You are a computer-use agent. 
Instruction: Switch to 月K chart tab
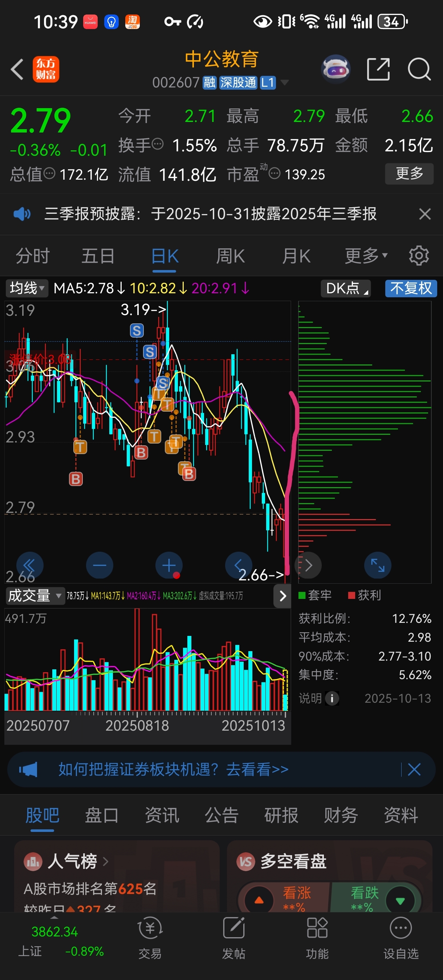[x=296, y=256]
